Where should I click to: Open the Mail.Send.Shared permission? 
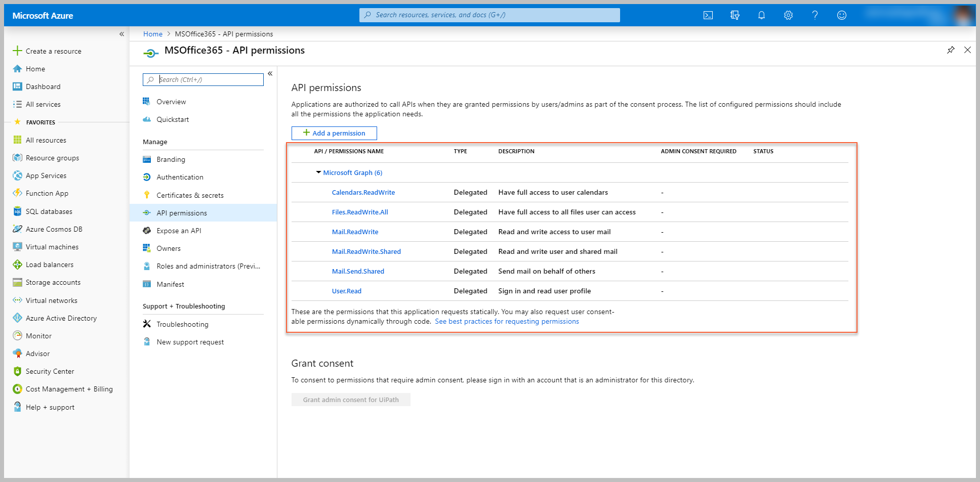[x=358, y=271]
